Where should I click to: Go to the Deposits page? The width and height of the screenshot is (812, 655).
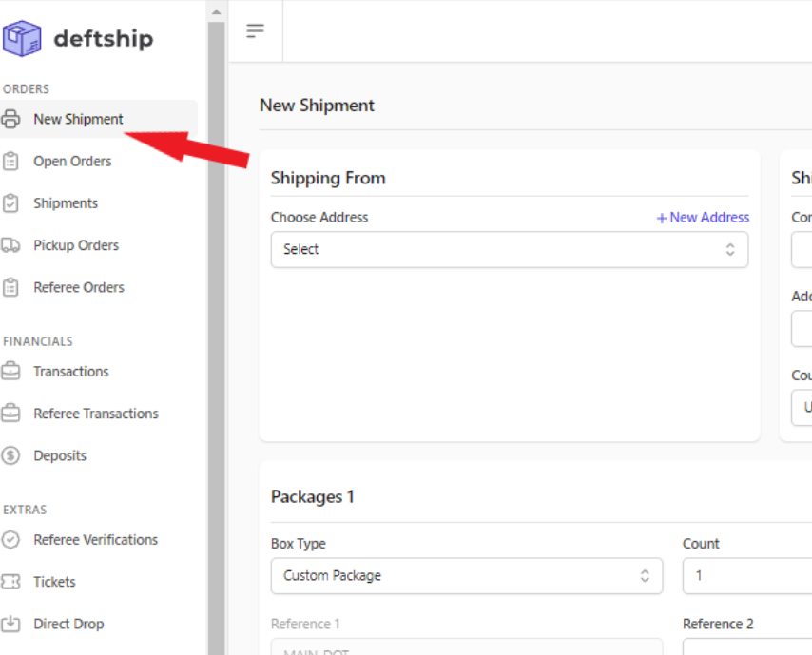tap(60, 455)
